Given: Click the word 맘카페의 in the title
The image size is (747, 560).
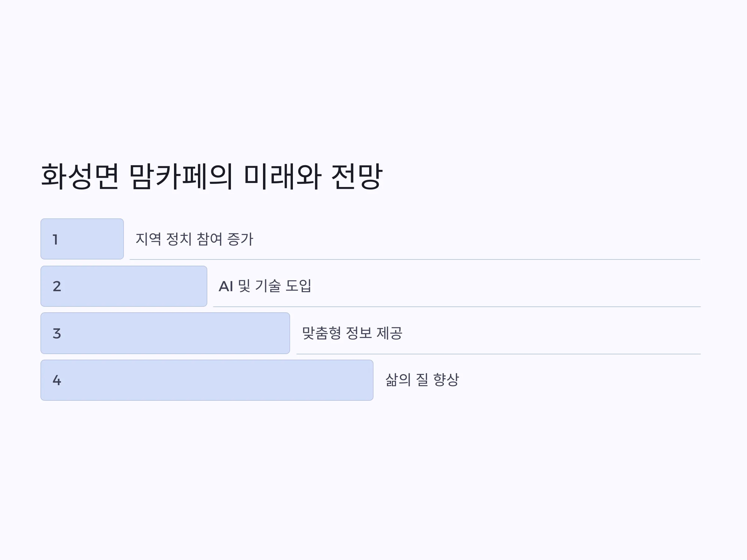Looking at the screenshot, I should [x=181, y=176].
